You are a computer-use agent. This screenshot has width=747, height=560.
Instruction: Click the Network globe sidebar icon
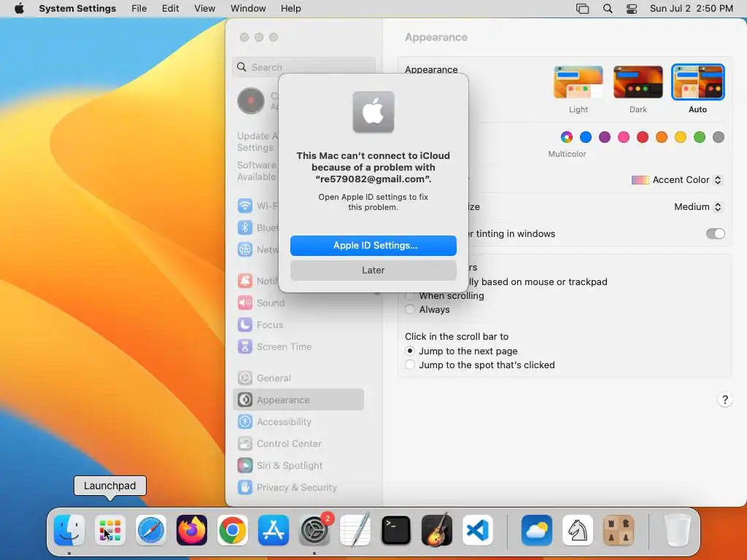pos(245,249)
